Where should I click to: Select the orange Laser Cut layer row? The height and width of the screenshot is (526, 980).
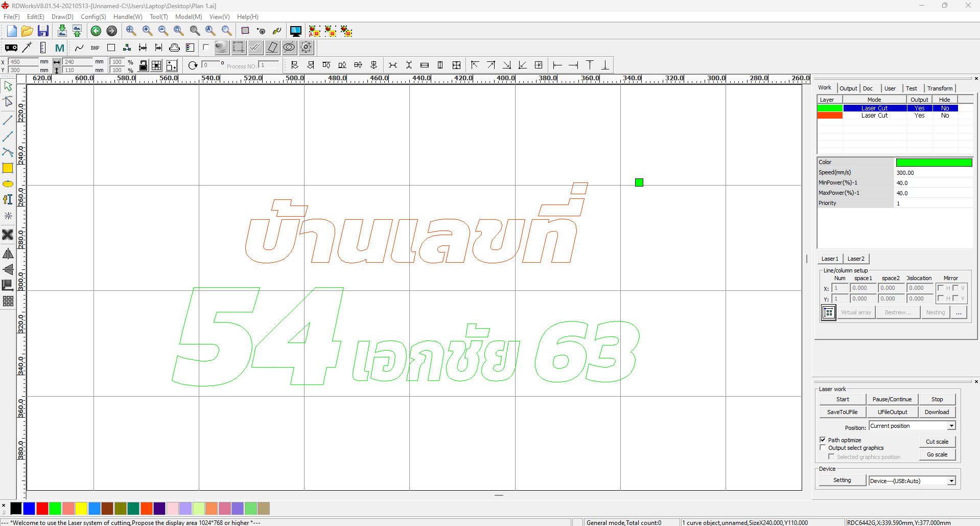click(888, 116)
